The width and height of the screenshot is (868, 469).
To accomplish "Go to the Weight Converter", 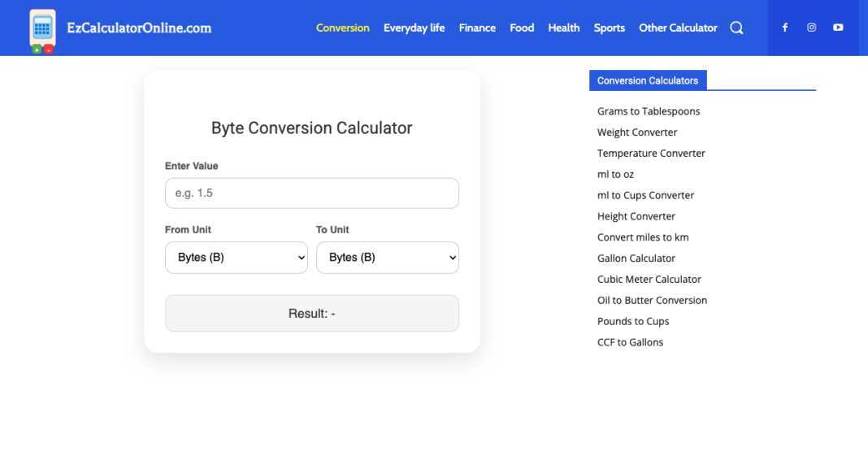I will click(x=637, y=132).
